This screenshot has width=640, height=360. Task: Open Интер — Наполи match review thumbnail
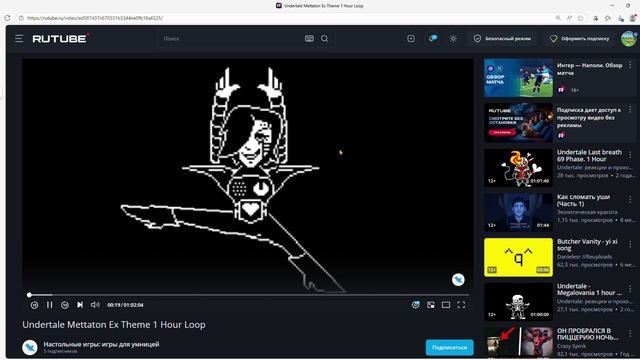coord(518,78)
